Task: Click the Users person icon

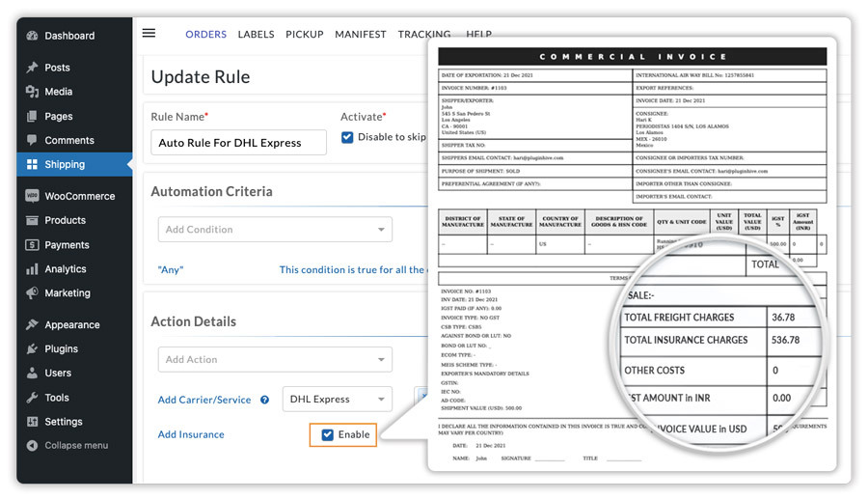Action: click(x=32, y=373)
